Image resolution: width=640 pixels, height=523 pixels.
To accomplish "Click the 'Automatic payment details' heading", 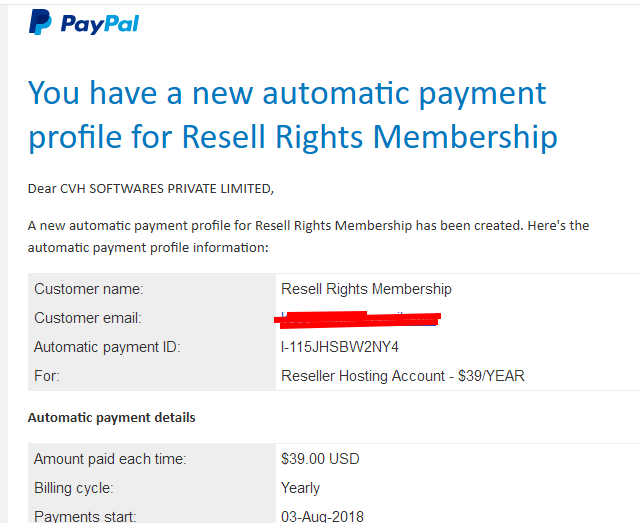I will coord(111,418).
